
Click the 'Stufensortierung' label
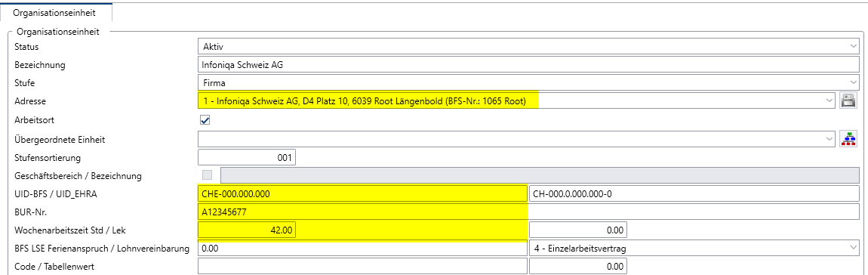point(48,157)
